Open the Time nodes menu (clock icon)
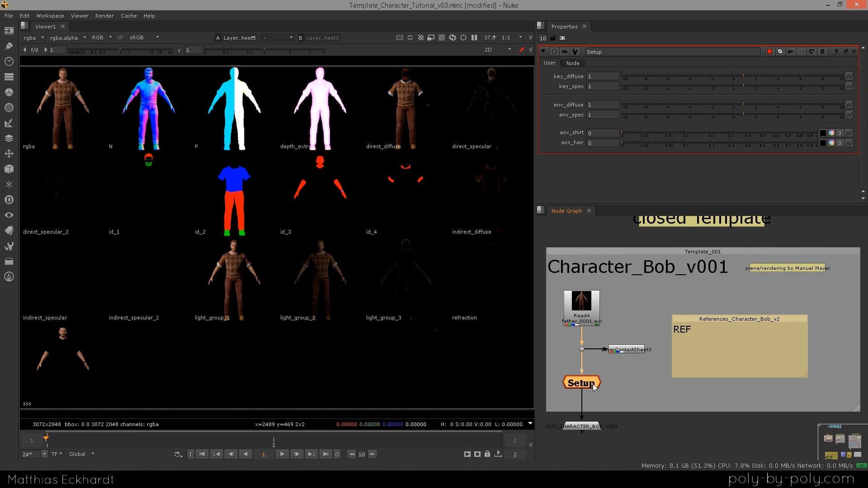Viewport: 868px width, 488px height. [x=9, y=61]
